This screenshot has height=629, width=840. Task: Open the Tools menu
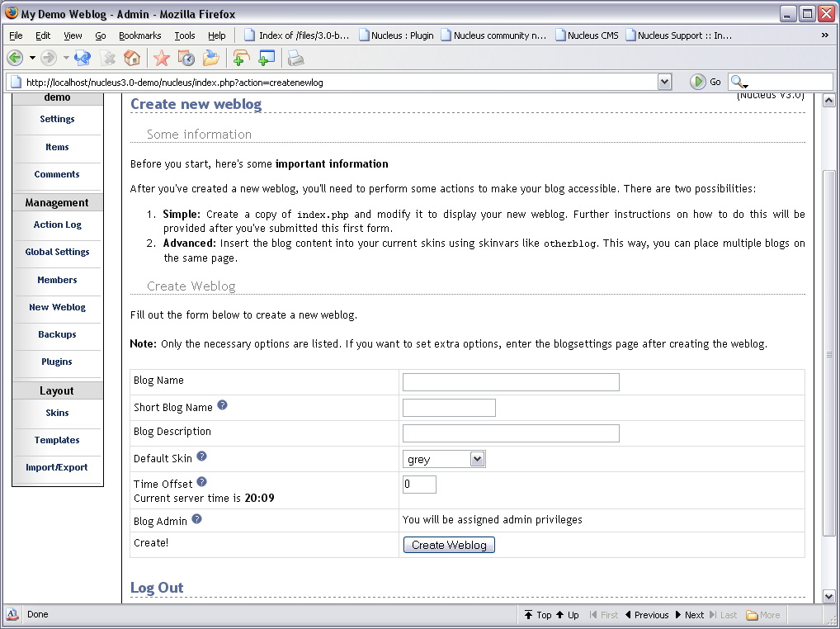[185, 35]
